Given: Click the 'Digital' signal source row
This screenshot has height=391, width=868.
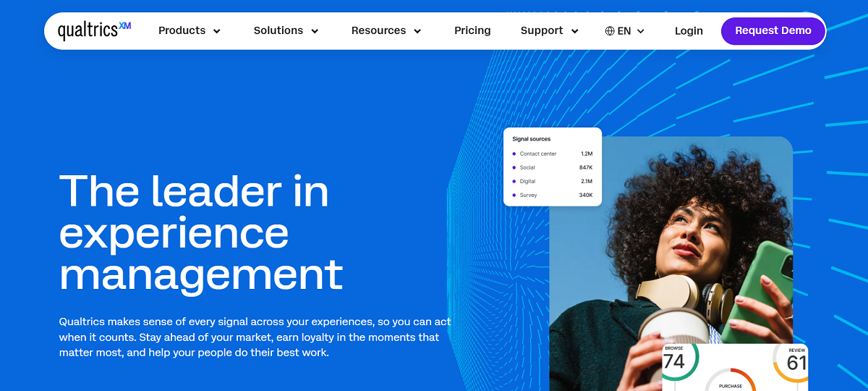Looking at the screenshot, I should coord(553,181).
